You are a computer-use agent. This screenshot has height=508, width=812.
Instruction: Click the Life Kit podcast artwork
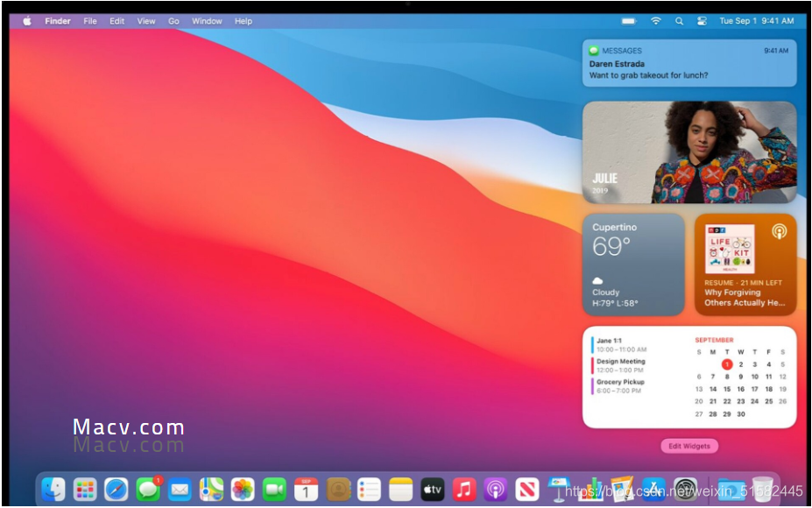[x=730, y=249]
